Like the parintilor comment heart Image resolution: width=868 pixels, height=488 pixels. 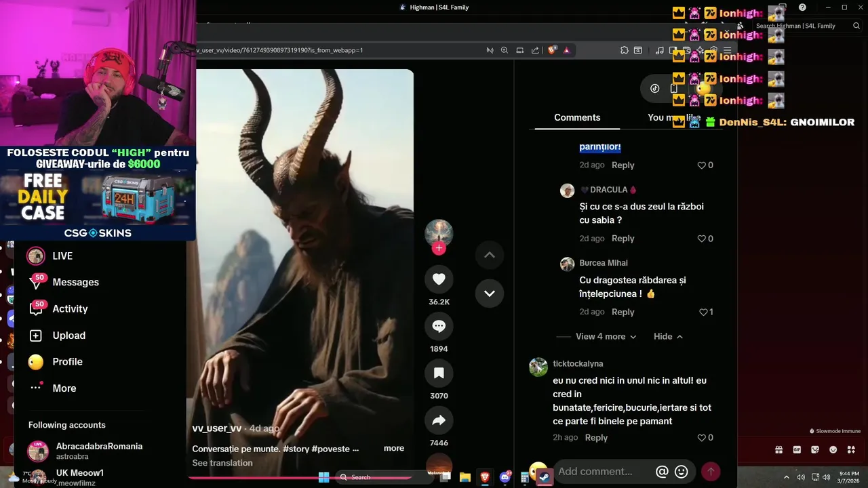pyautogui.click(x=702, y=165)
